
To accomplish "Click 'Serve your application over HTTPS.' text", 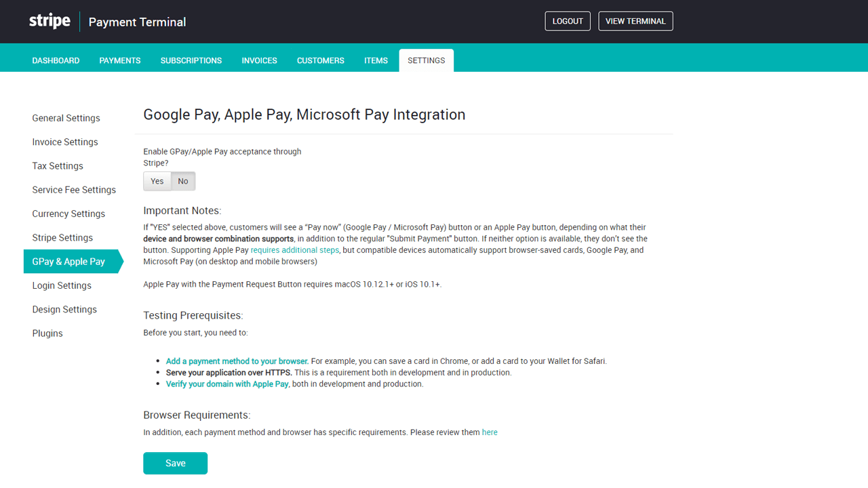I will tap(229, 373).
